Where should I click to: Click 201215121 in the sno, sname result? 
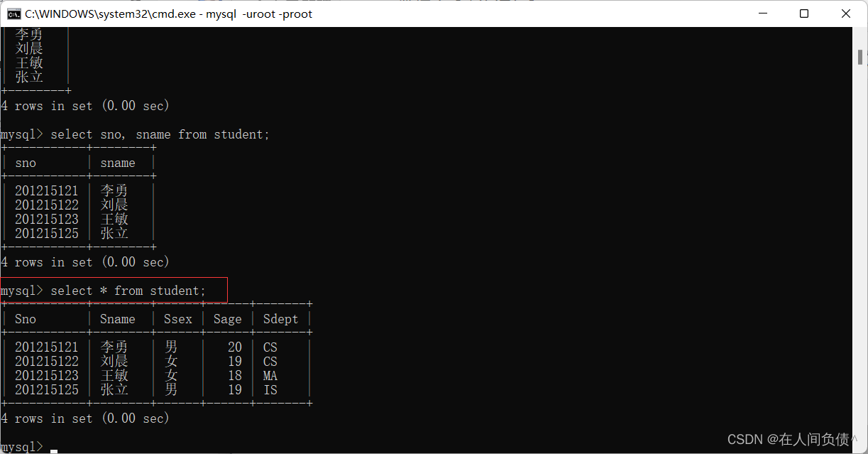click(x=47, y=190)
